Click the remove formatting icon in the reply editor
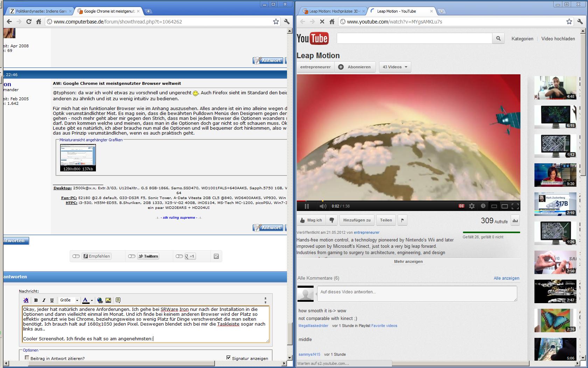 tap(26, 300)
